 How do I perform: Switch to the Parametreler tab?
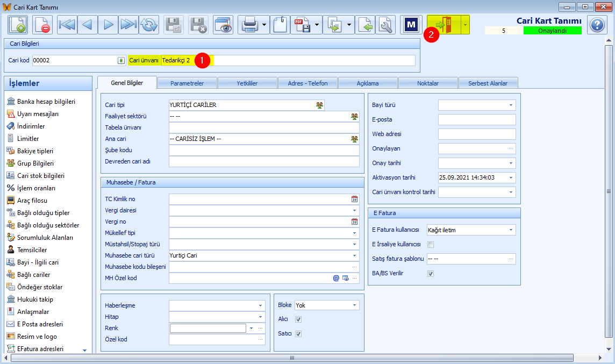pyautogui.click(x=187, y=83)
